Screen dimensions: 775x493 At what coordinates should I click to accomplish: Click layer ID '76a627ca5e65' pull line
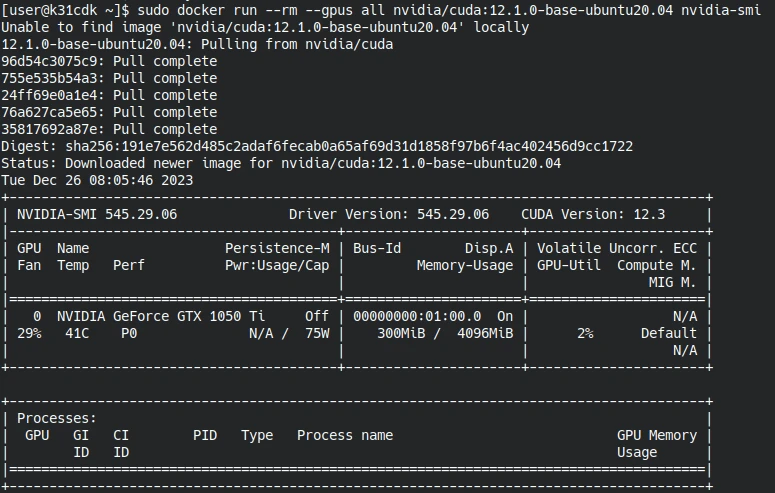109,112
